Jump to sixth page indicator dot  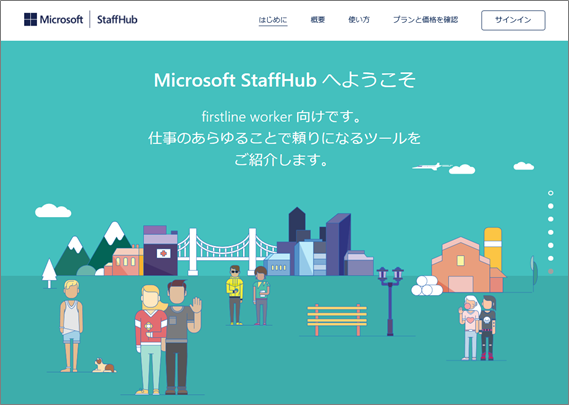click(550, 258)
